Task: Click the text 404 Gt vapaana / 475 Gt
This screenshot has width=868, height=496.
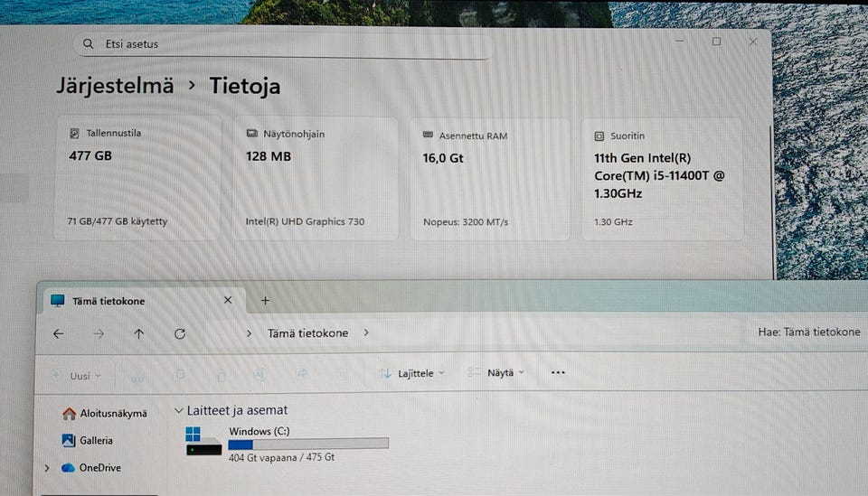Action: click(x=282, y=457)
